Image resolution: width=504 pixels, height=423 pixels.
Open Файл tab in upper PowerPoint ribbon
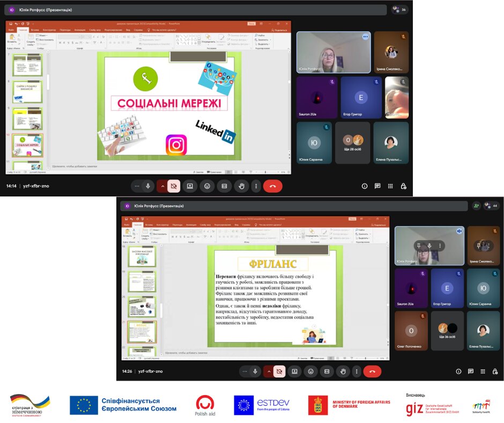[x=11, y=30]
